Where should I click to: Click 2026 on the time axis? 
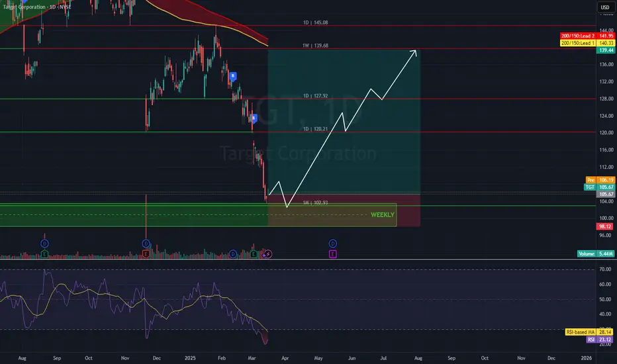(x=587, y=358)
